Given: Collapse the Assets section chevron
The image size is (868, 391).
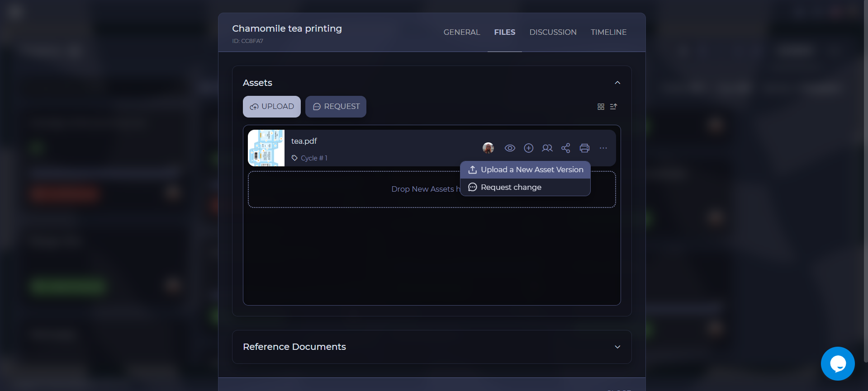Looking at the screenshot, I should 617,83.
